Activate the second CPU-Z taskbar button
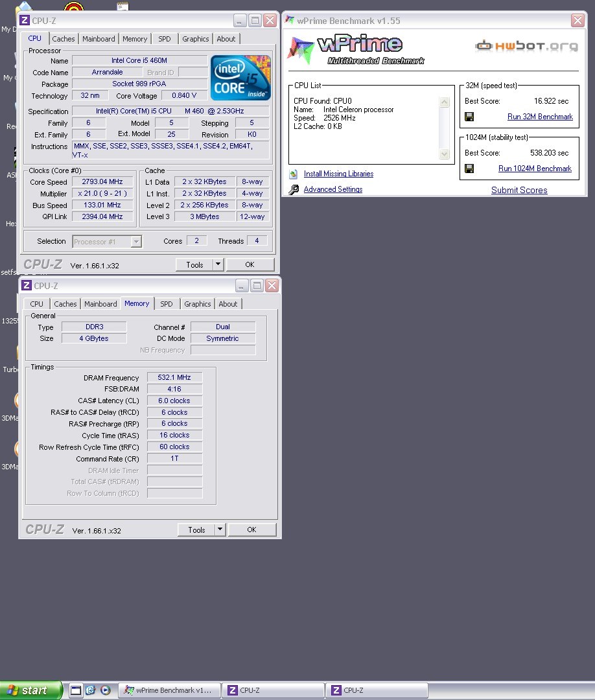Viewport: 595px width, 700px height. tap(377, 690)
